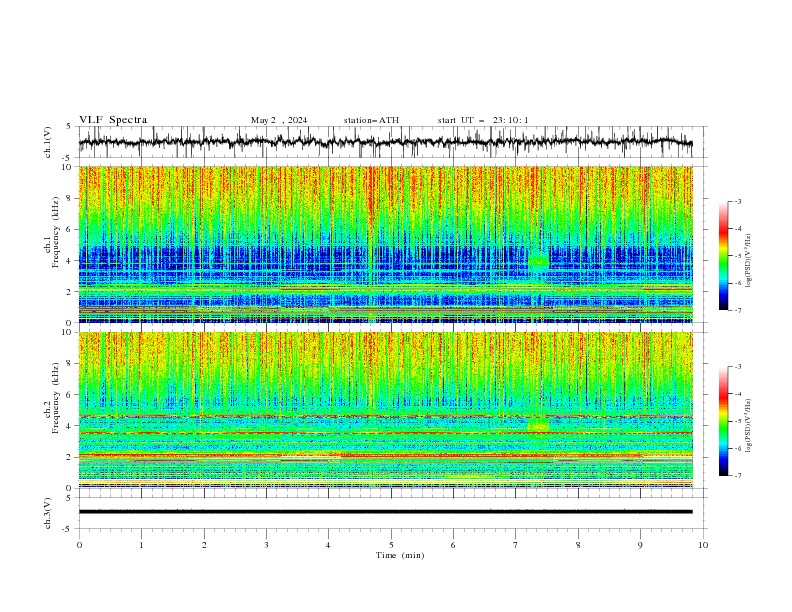Click the "ch.3(V)" axis label

pyautogui.click(x=48, y=513)
